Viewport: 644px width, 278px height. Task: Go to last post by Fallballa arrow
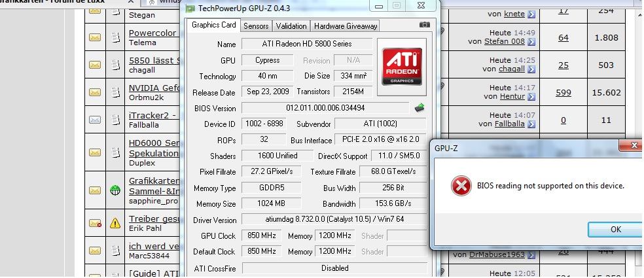click(531, 124)
